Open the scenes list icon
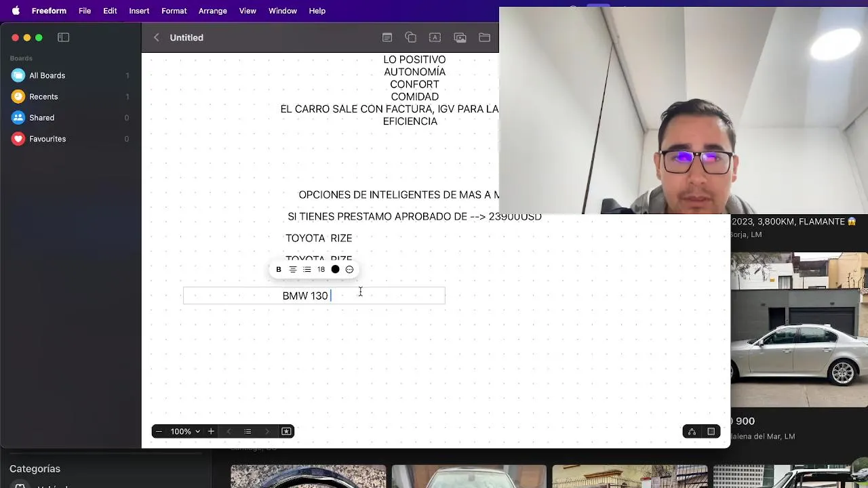 248,432
